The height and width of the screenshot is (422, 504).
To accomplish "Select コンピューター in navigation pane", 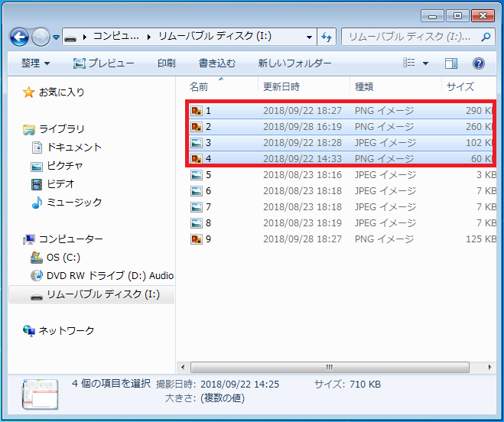I will coord(70,239).
